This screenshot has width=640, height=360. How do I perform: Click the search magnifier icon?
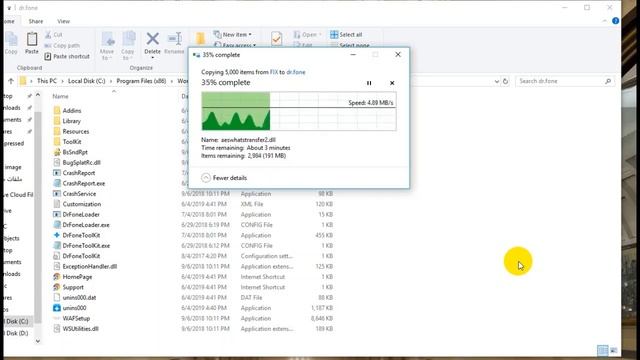tap(608, 81)
